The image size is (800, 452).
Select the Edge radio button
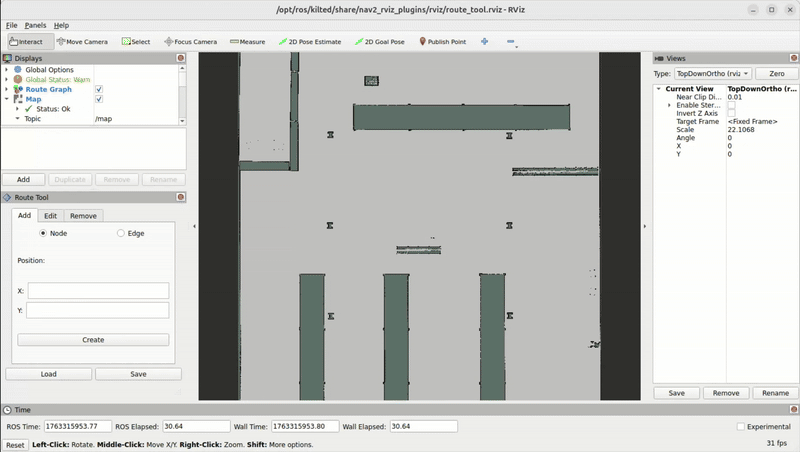(120, 233)
